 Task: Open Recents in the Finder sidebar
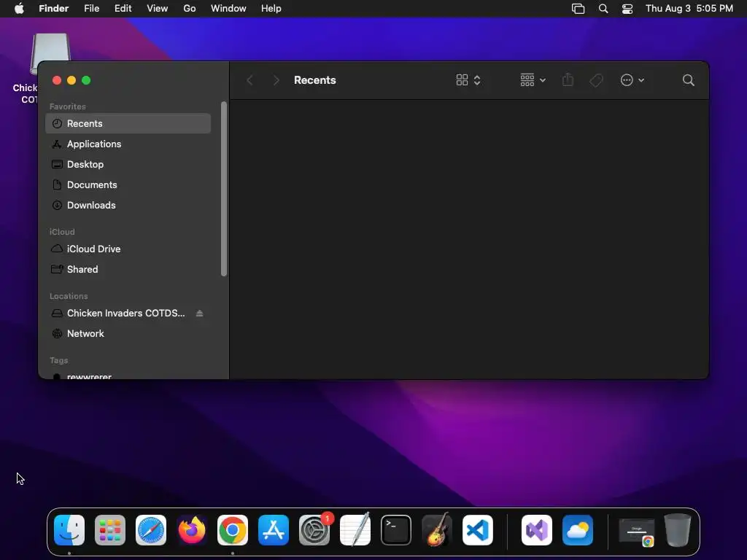pyautogui.click(x=128, y=123)
